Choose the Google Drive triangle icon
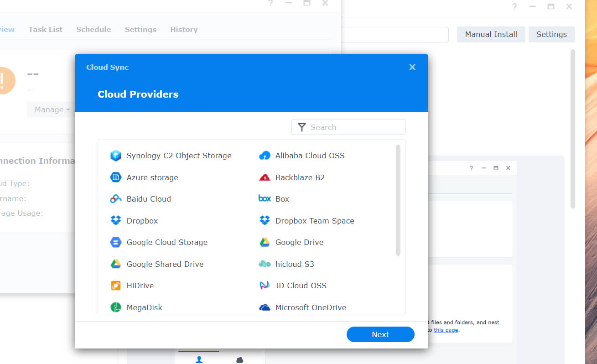597x364 pixels. (x=265, y=242)
